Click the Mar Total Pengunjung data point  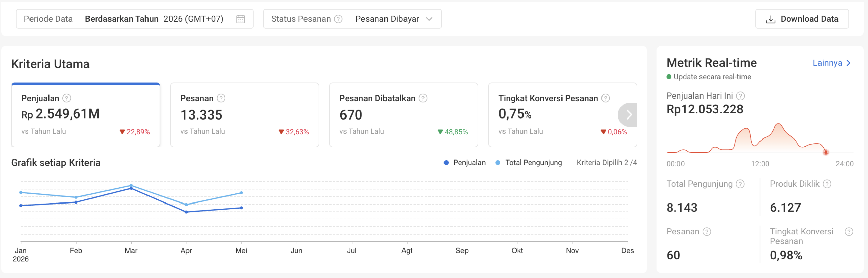click(131, 185)
